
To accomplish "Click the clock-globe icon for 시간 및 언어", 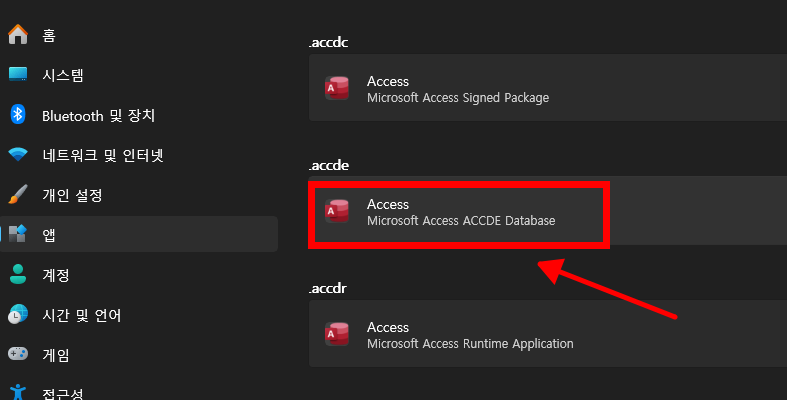I will click(18, 315).
